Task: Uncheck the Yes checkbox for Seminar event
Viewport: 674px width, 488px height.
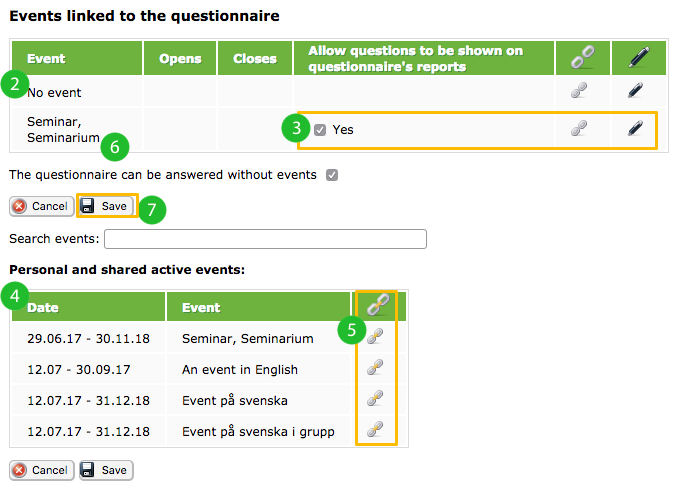Action: [320, 130]
